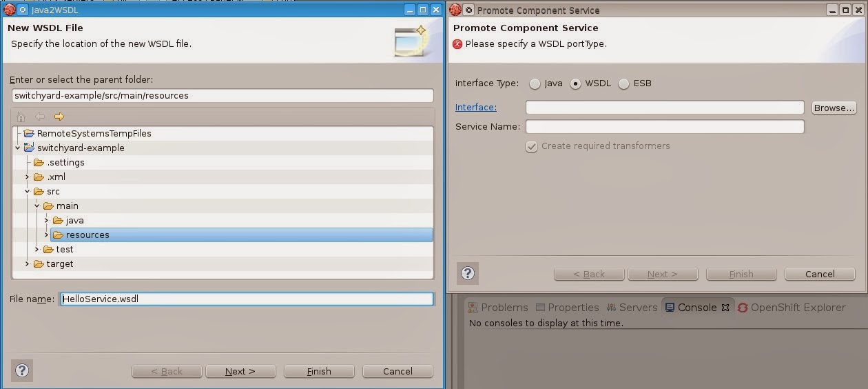Image resolution: width=868 pixels, height=389 pixels.
Task: Select RemoteSystemsTempFiles in the tree
Action: pyautogui.click(x=94, y=133)
